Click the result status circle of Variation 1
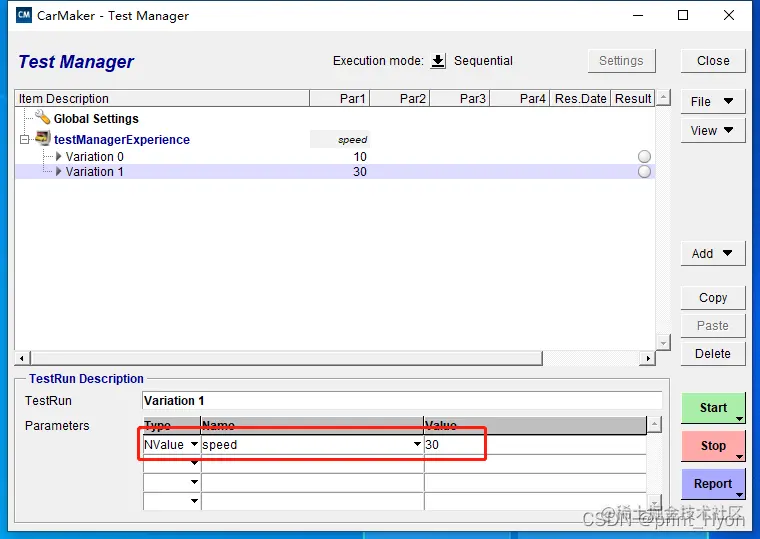The width and height of the screenshot is (760, 539). (x=644, y=172)
